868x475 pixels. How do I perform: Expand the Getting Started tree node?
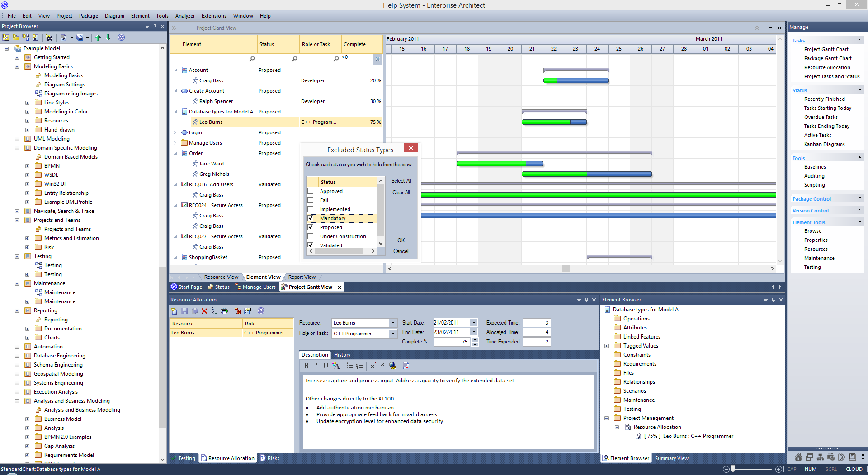coord(17,57)
